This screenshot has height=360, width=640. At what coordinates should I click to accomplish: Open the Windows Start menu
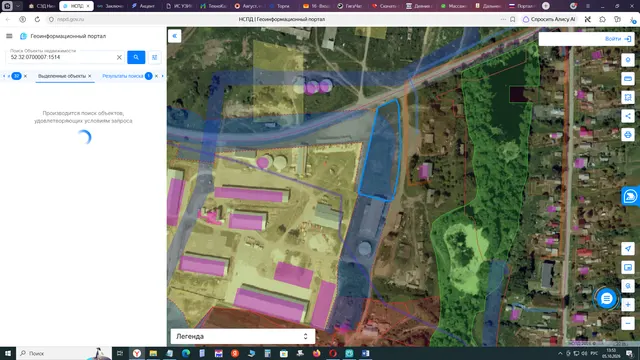pos(8,353)
